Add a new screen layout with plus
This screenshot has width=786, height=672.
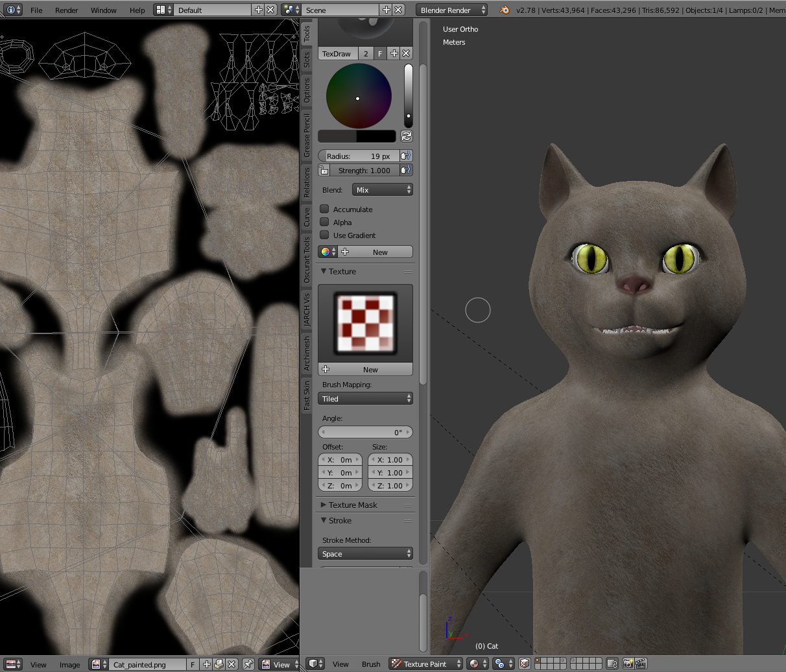[x=259, y=10]
